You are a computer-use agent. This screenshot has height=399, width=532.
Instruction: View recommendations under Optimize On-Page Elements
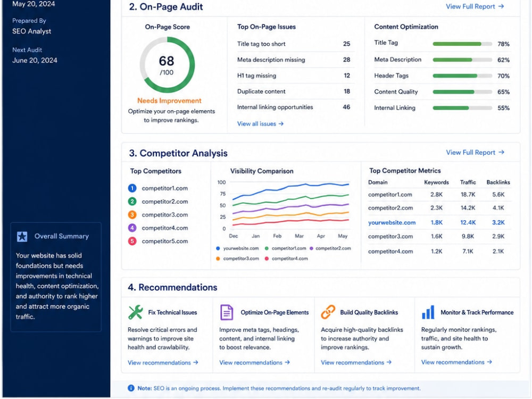(254, 363)
